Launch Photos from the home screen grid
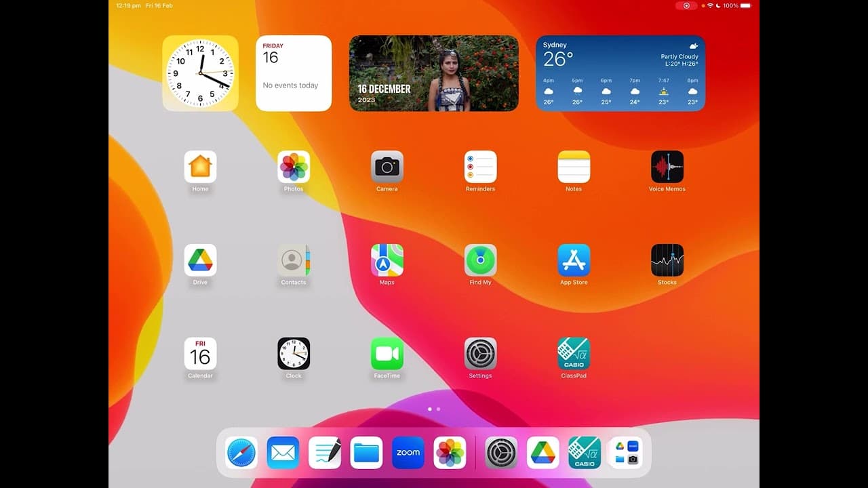 (294, 167)
